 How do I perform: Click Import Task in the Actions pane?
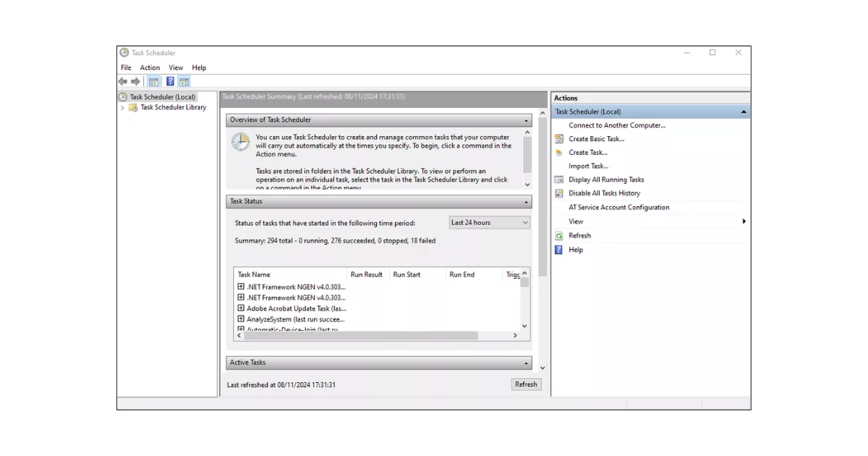(589, 165)
